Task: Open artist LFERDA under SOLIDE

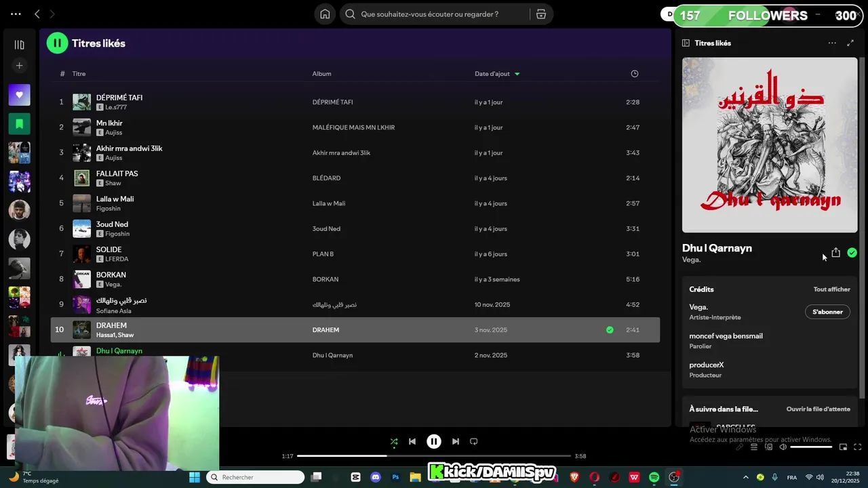Action: (x=117, y=260)
